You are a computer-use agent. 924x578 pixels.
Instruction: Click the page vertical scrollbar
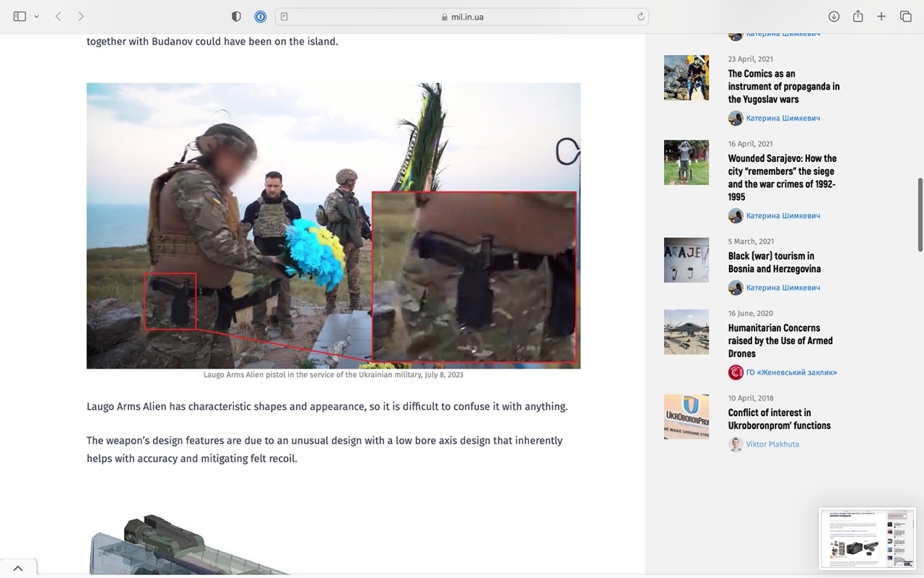click(920, 215)
